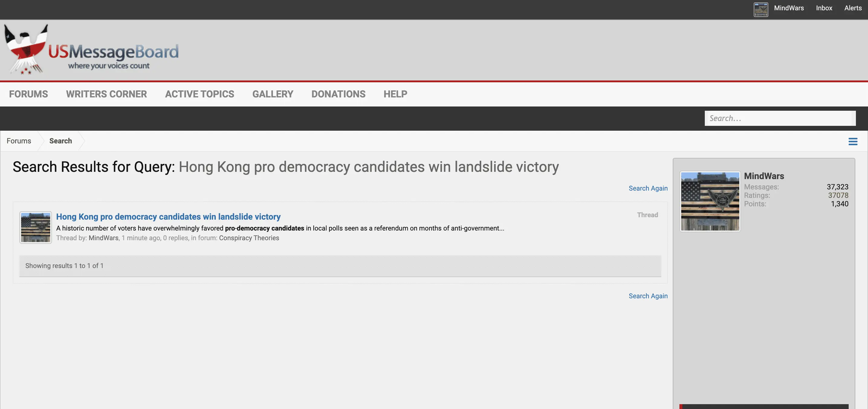Open Hong Kong pro democracy thread title
The width and height of the screenshot is (868, 409).
coord(168,217)
